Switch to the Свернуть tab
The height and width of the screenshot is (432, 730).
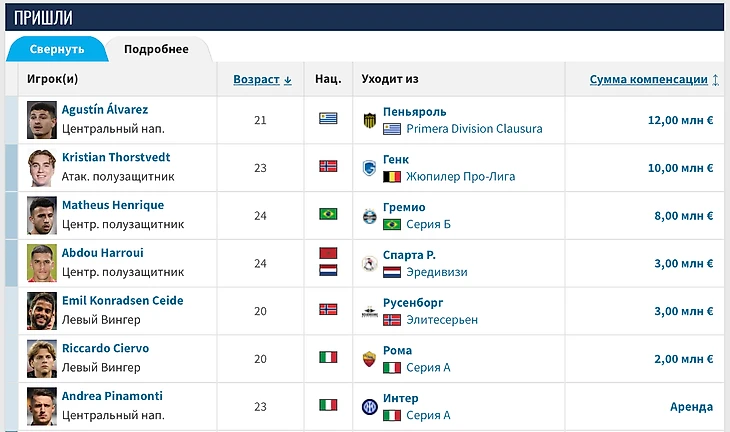point(56,49)
